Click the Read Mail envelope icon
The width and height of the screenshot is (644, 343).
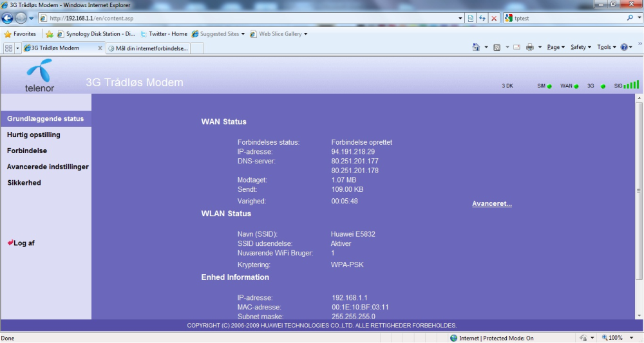pos(516,47)
